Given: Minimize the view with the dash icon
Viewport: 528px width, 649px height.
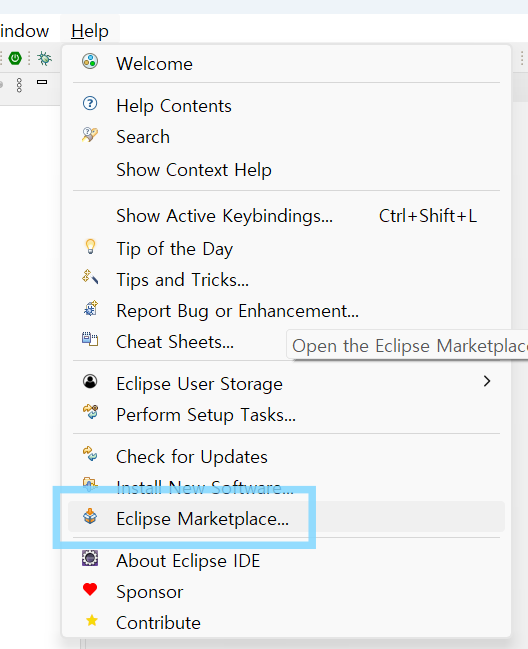Looking at the screenshot, I should pyautogui.click(x=42, y=82).
